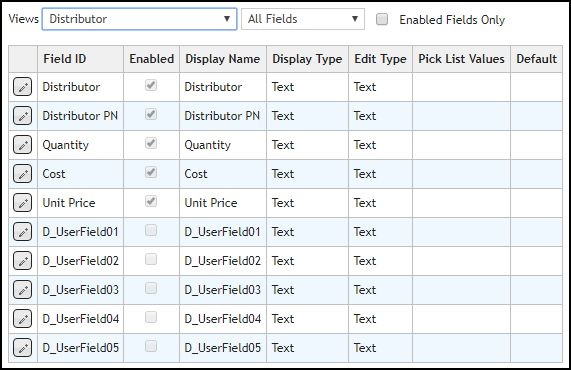Click the Display Type Text cell for Distributor
Screen dimensions: 571x370
pos(307,87)
